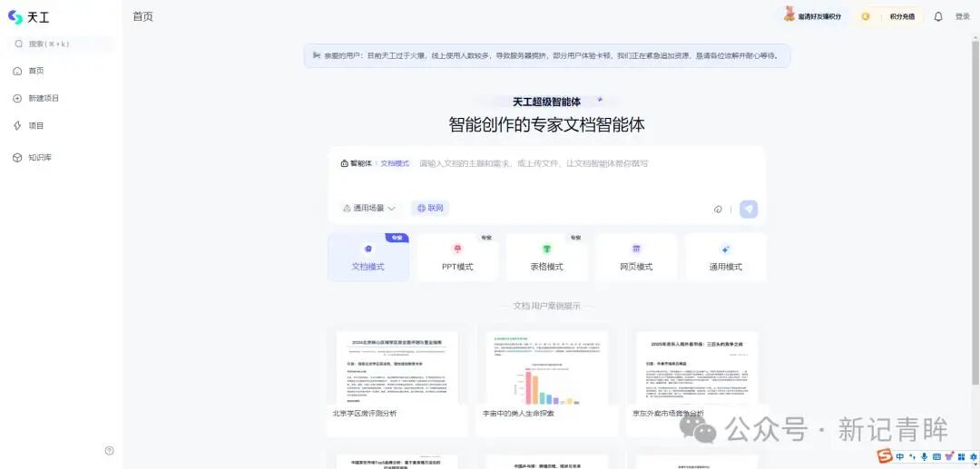Open the Sogou soft keyboard icon
The image size is (980, 469).
point(936,456)
